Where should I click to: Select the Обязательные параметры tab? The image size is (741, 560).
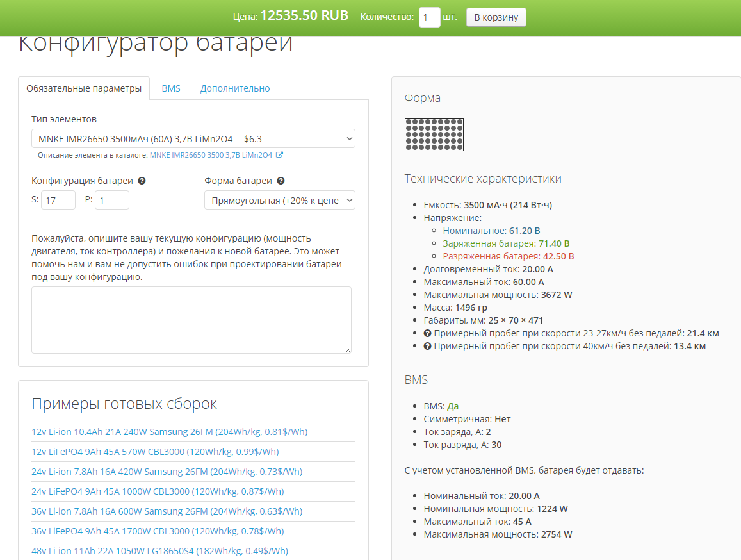[x=84, y=88]
